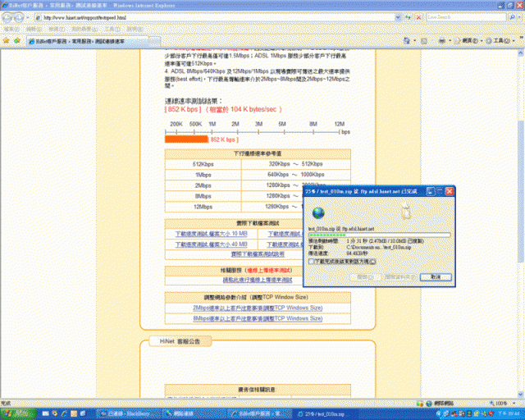
Task: Open the download test explanation link (實際下載檔案測試說明)
Action: point(258,254)
